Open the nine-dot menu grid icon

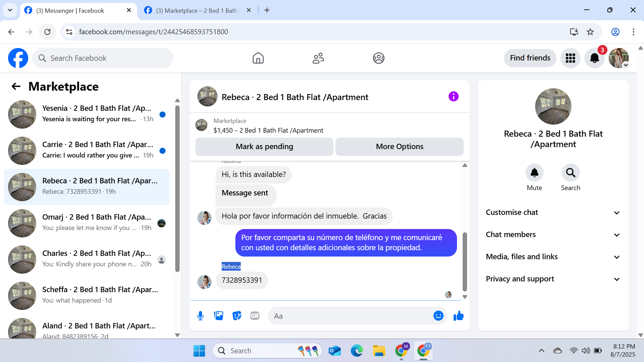pos(570,58)
